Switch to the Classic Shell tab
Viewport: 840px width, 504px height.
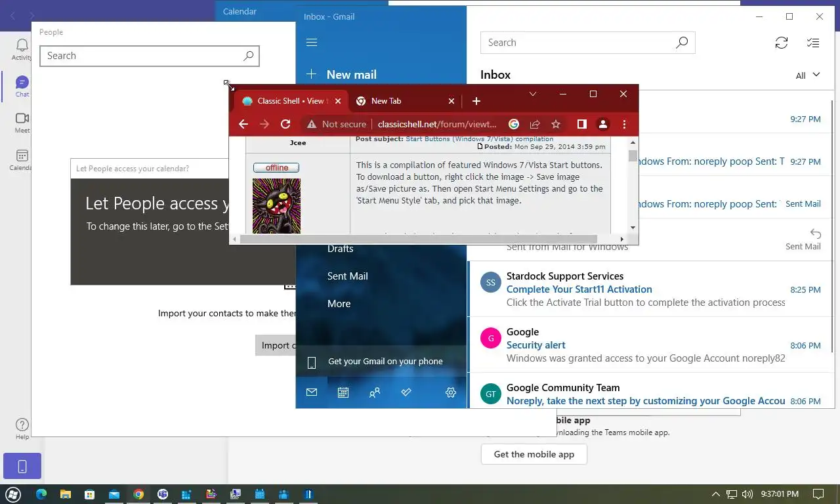click(291, 101)
